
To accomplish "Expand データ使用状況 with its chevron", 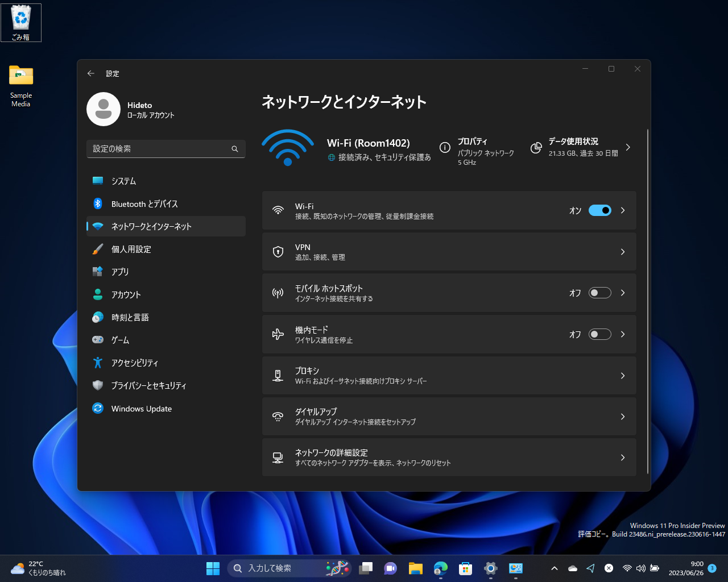I will coord(628,147).
